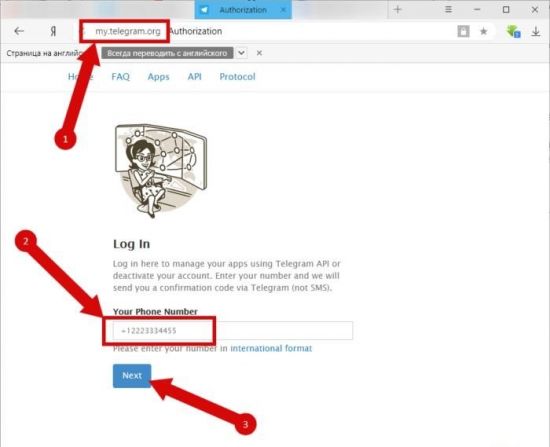Viewport: 550px width, 447px height.
Task: Go to the API page
Action: point(194,76)
